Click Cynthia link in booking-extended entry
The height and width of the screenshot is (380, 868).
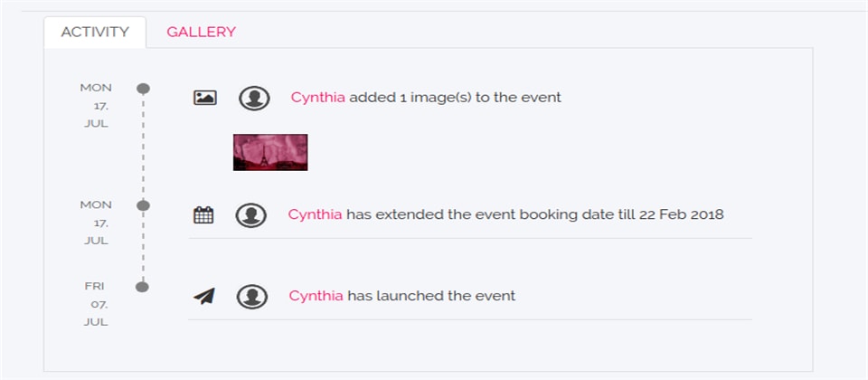pos(315,215)
